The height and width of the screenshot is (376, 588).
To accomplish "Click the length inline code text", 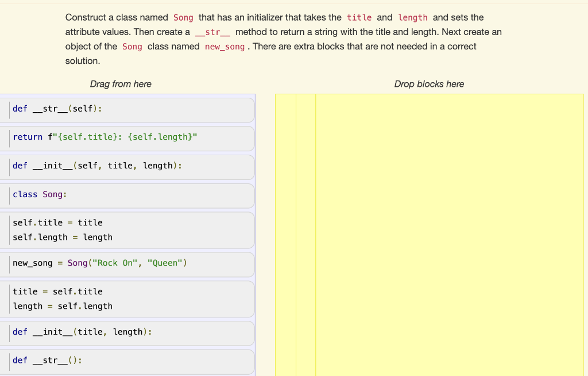I will pyautogui.click(x=413, y=17).
